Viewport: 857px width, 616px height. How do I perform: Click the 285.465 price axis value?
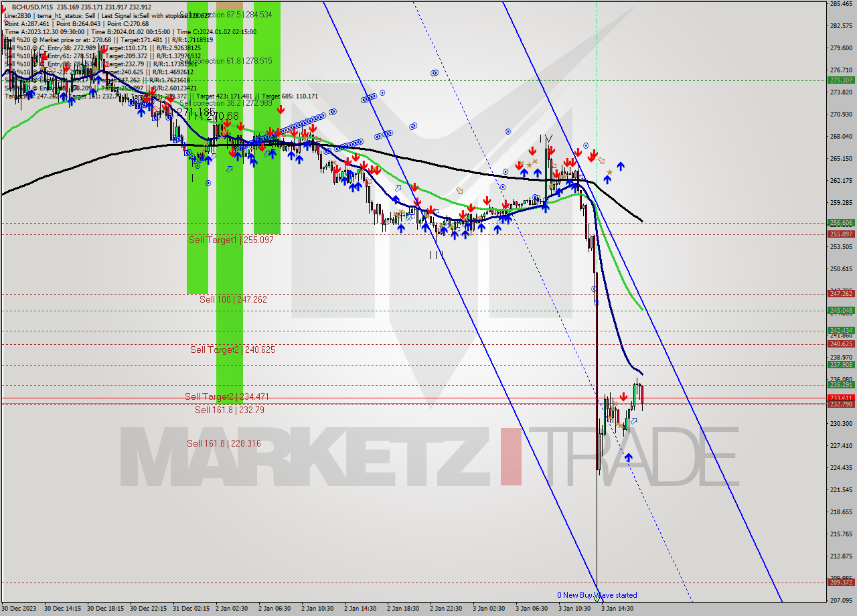pyautogui.click(x=841, y=4)
